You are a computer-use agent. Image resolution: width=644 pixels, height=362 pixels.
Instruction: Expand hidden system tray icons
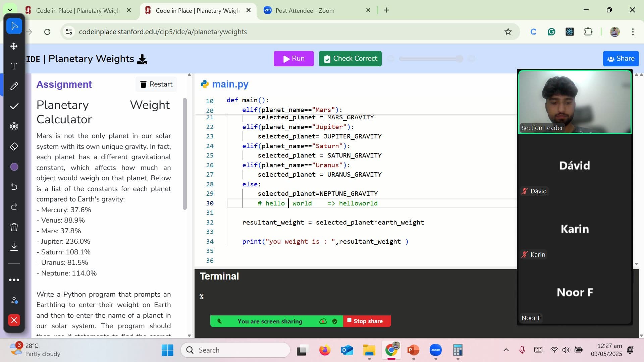506,350
